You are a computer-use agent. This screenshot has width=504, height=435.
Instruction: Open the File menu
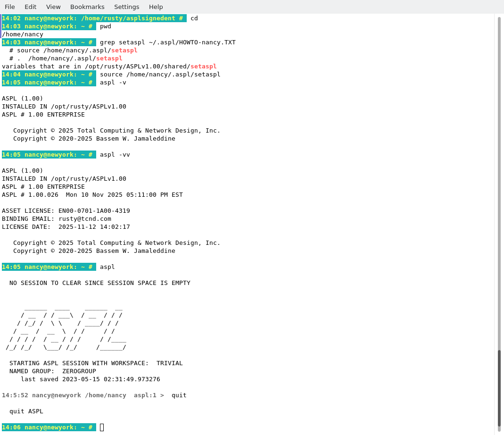(x=10, y=7)
